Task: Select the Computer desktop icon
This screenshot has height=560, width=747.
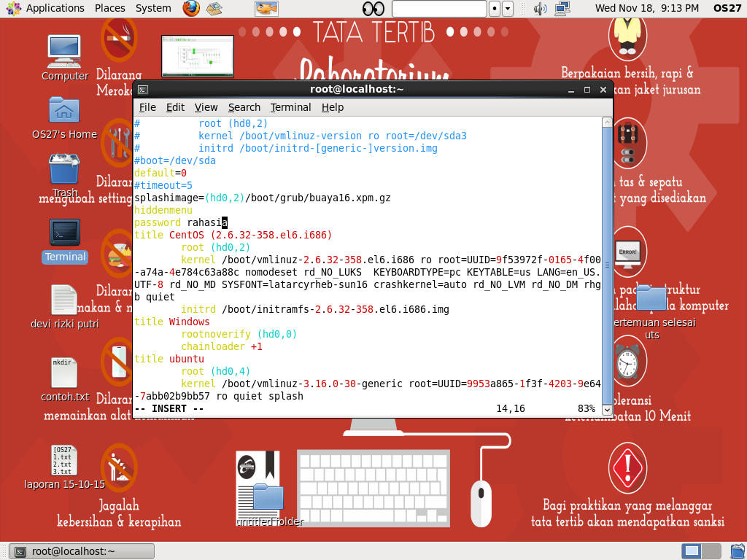Action: click(65, 58)
